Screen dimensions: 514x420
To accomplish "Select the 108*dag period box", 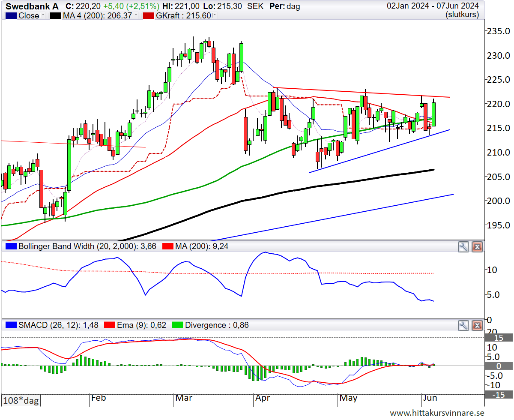I will coord(21,400).
